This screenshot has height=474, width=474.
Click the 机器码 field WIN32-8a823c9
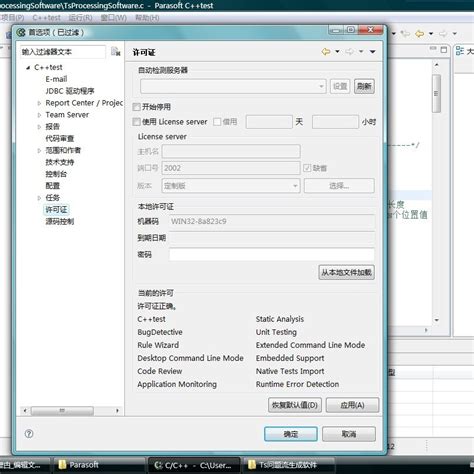coord(272,221)
